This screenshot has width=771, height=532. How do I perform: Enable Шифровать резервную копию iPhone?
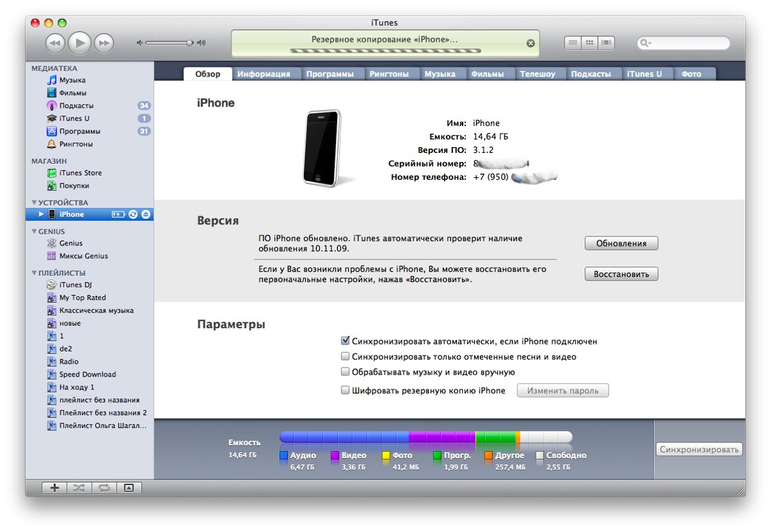pos(346,390)
